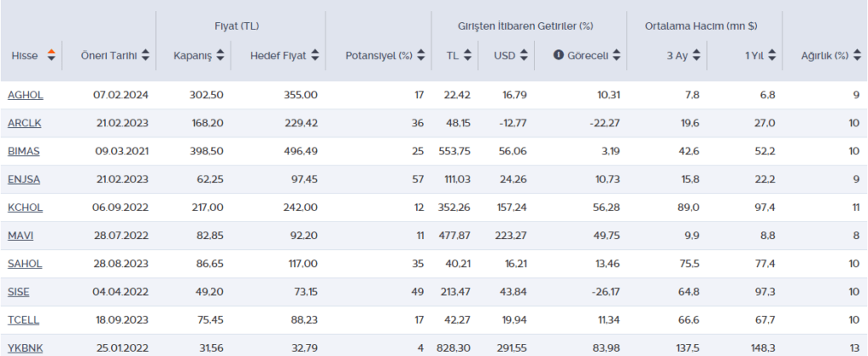Sort by 1 Yıl volume arrows
Screen dimensions: 868x356
pos(772,55)
